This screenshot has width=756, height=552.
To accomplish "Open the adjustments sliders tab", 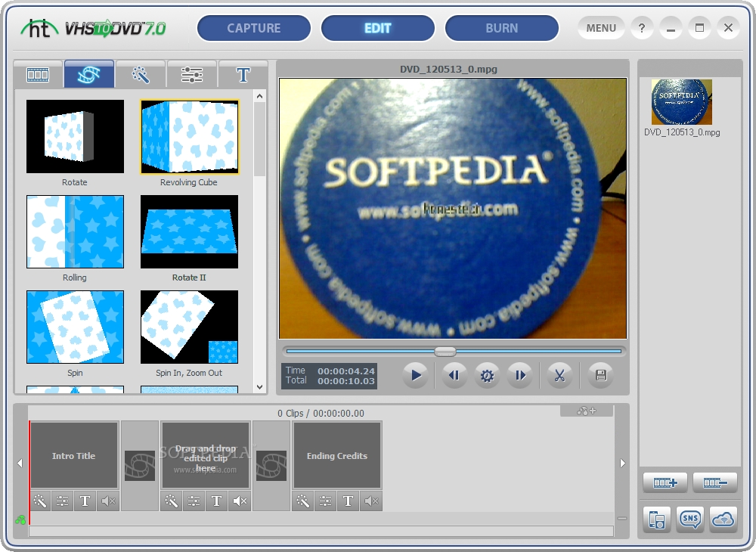I will tap(192, 74).
